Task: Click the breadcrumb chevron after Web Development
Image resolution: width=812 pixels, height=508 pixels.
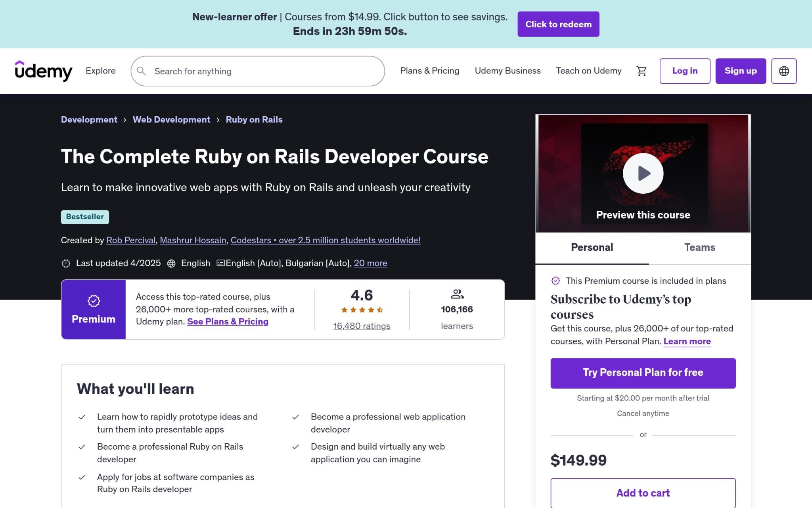Action: tap(218, 120)
